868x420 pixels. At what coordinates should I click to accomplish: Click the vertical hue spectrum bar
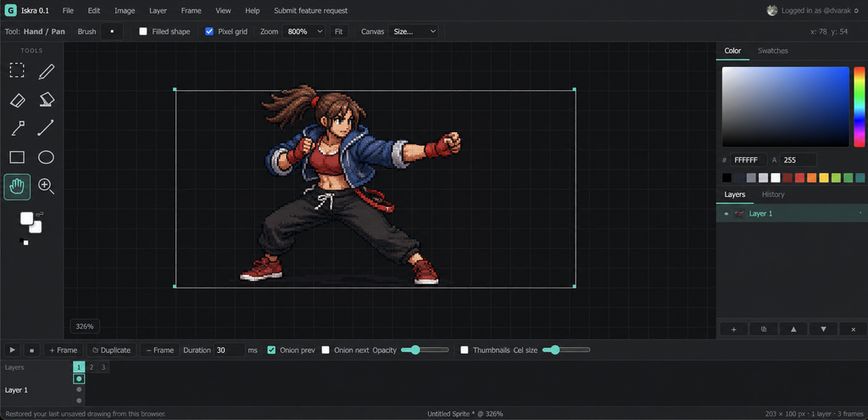860,107
